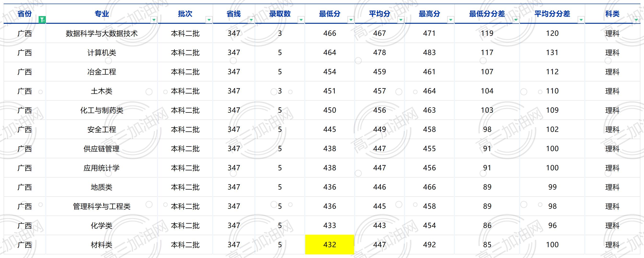This screenshot has height=258, width=644.
Task: Open the 批次 column filter dropdown
Action: point(209,19)
